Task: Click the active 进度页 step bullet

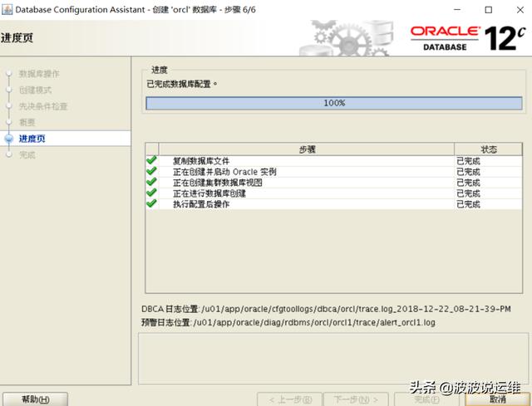Action: [9, 139]
